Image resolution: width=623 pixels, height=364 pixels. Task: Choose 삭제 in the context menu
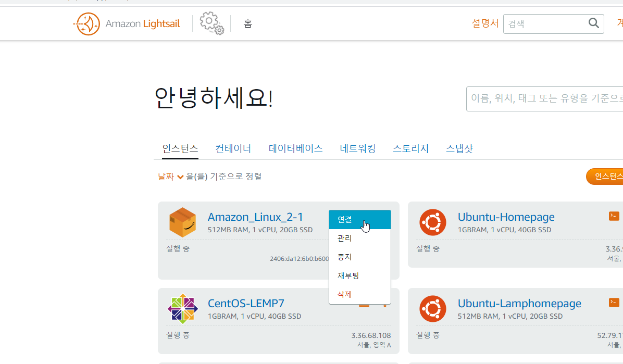pyautogui.click(x=360, y=294)
